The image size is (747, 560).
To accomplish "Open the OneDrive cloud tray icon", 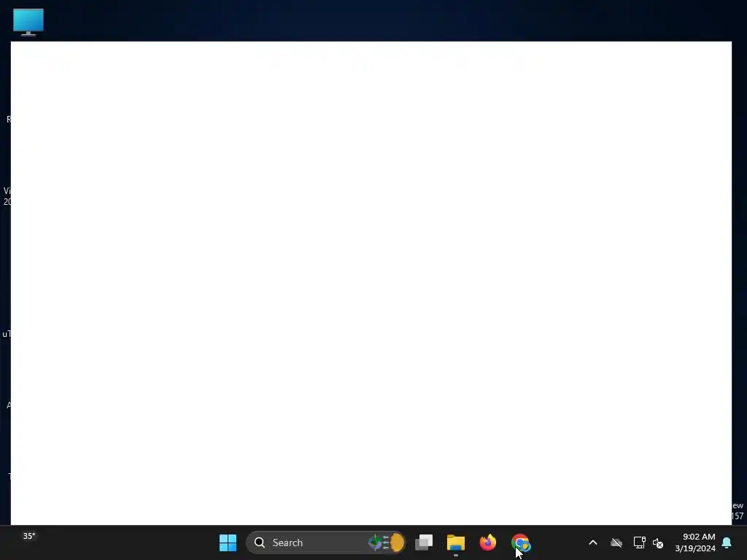I will [616, 542].
